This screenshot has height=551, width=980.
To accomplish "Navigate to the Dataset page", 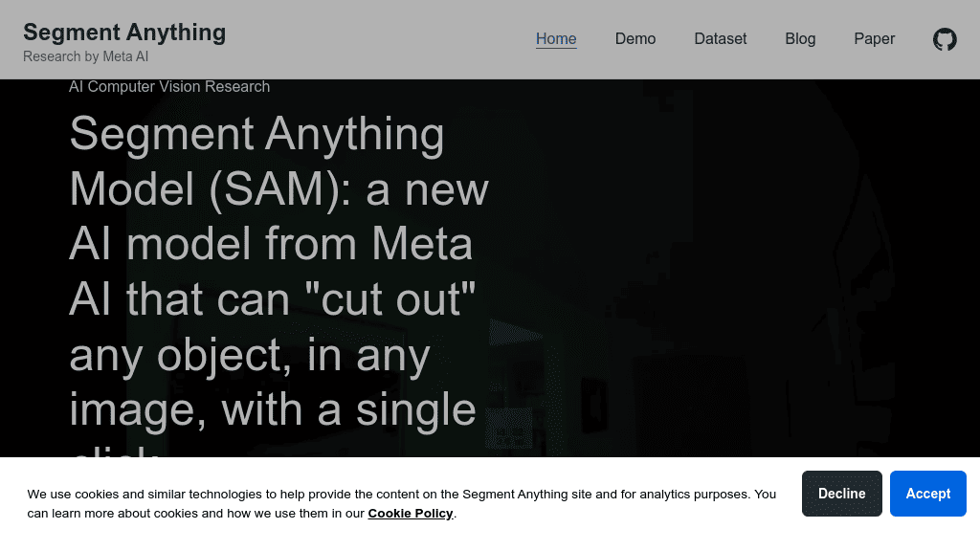I will click(x=721, y=39).
